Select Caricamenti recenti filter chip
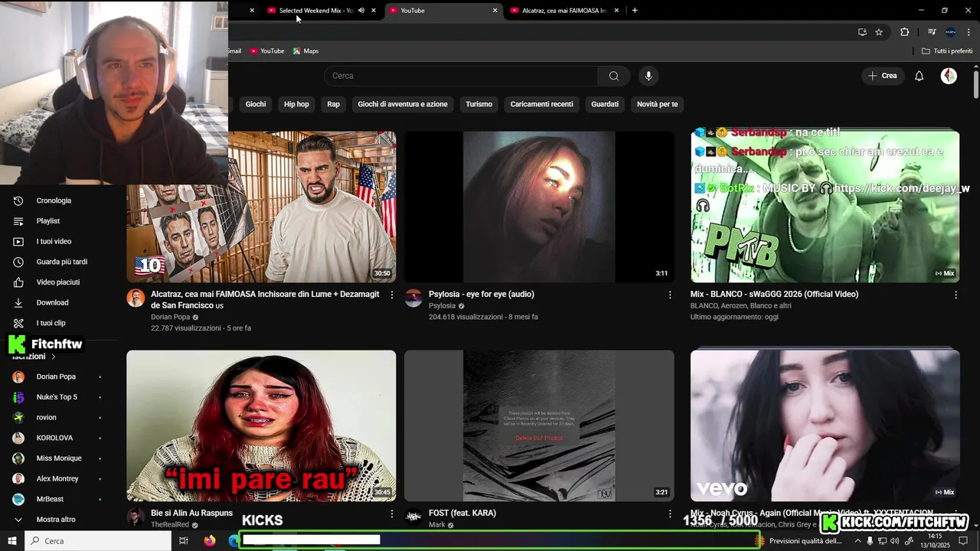 click(542, 104)
